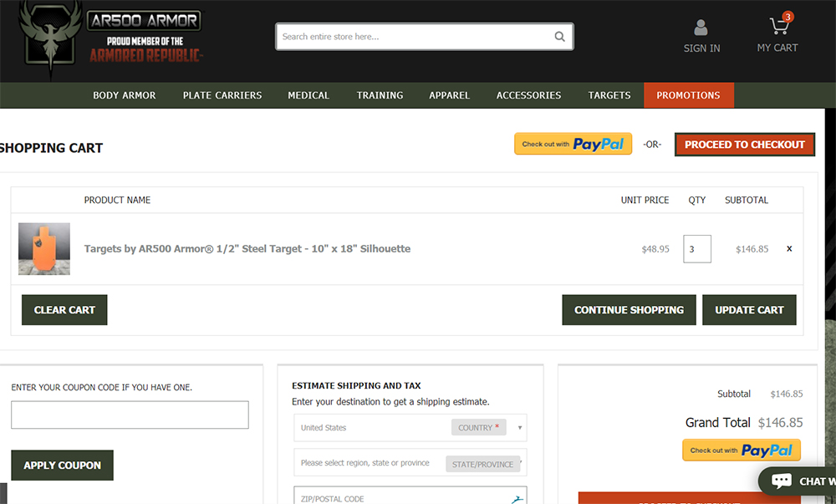Click Proceed to Checkout at the top
836x504 pixels.
744,145
